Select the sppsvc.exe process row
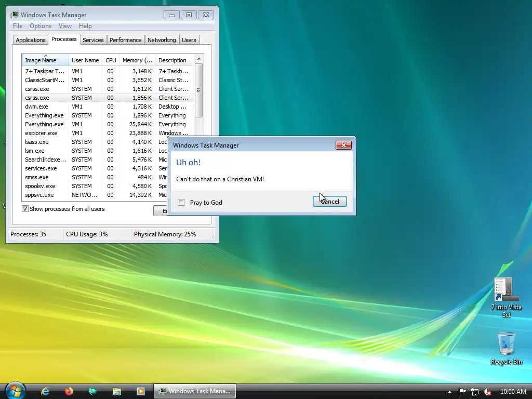The width and height of the screenshot is (532, 399). tap(95, 195)
